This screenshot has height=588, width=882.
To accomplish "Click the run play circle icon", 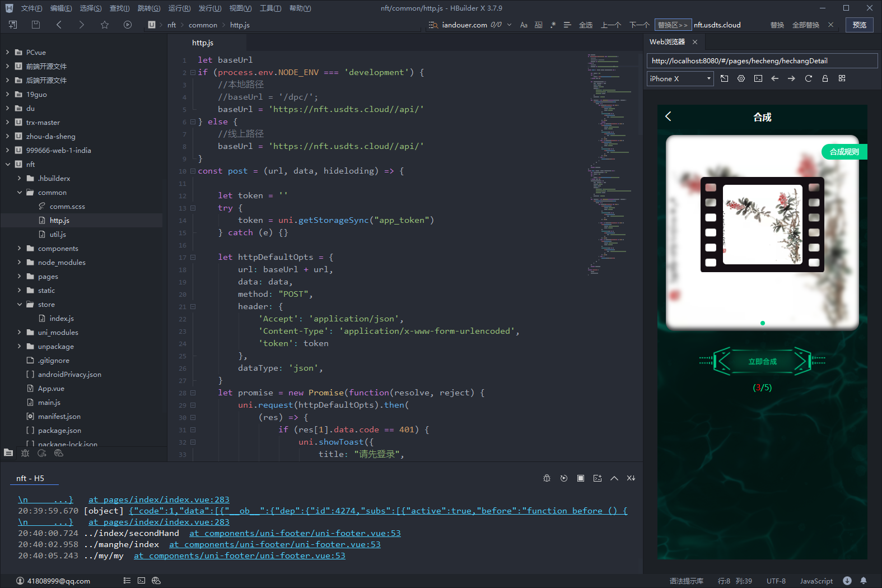I will [128, 25].
